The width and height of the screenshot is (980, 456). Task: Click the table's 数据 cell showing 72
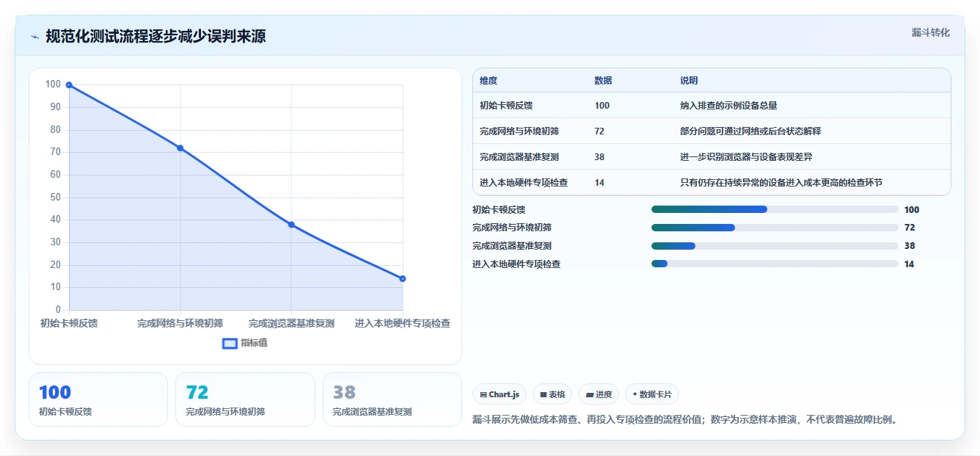599,131
